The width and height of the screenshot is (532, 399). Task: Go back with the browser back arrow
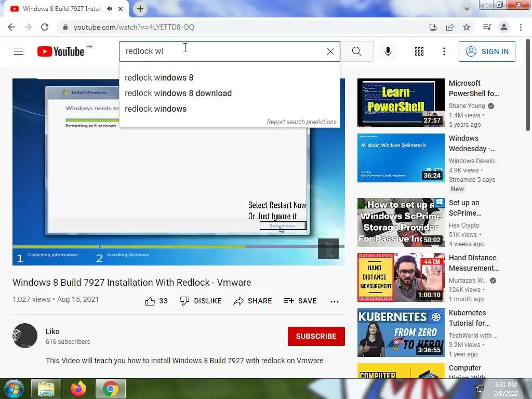coord(11,27)
